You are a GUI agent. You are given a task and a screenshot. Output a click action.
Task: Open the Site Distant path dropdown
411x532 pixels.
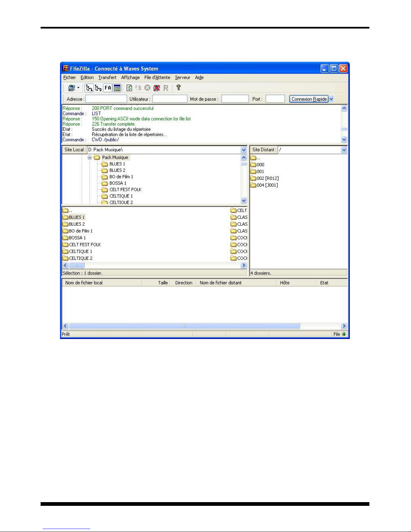coord(344,150)
